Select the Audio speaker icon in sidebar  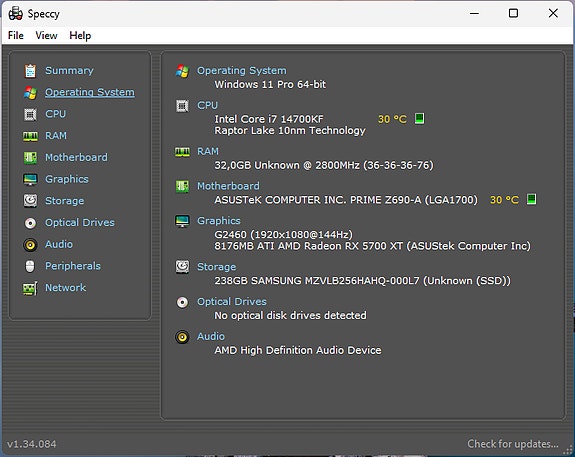point(30,245)
